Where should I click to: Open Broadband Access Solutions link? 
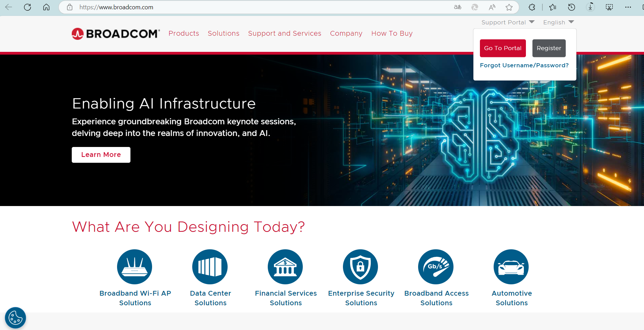click(436, 298)
